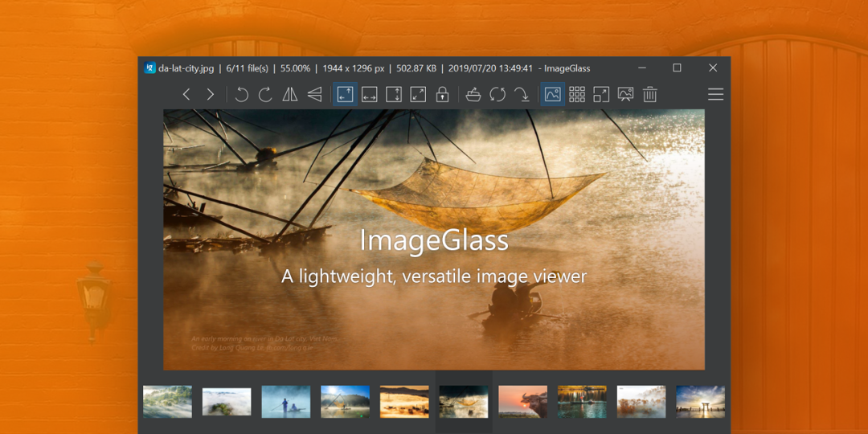868x434 pixels.
Task: Rotate the image clockwise
Action: (266, 95)
